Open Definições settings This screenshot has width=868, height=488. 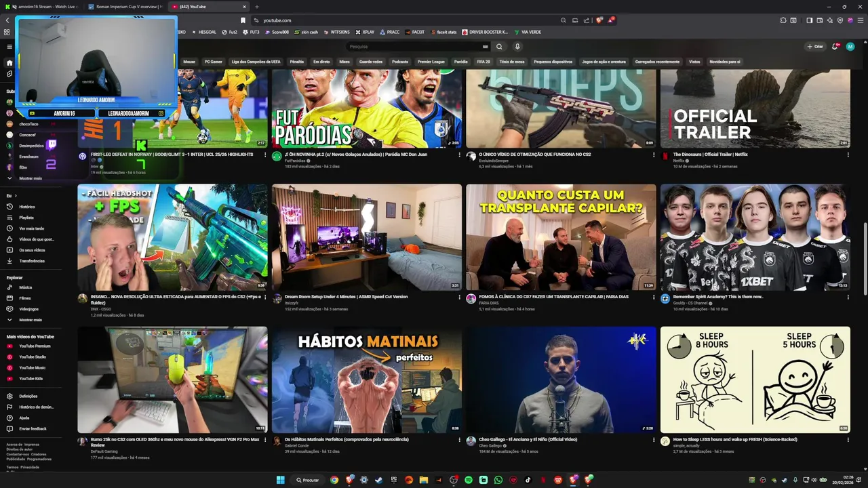click(28, 396)
